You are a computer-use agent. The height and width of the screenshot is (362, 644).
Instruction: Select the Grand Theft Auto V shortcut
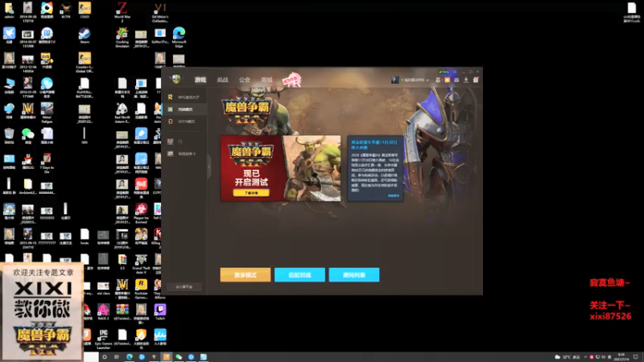(142, 264)
